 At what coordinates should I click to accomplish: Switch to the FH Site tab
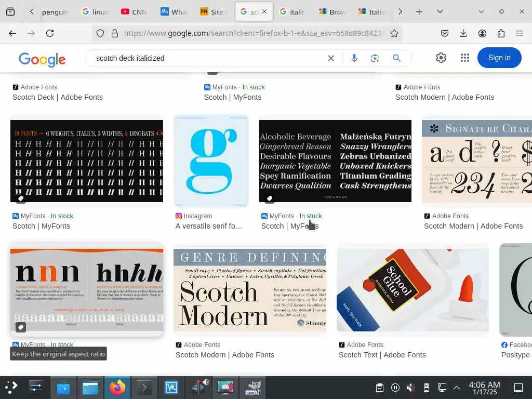tap(214, 12)
